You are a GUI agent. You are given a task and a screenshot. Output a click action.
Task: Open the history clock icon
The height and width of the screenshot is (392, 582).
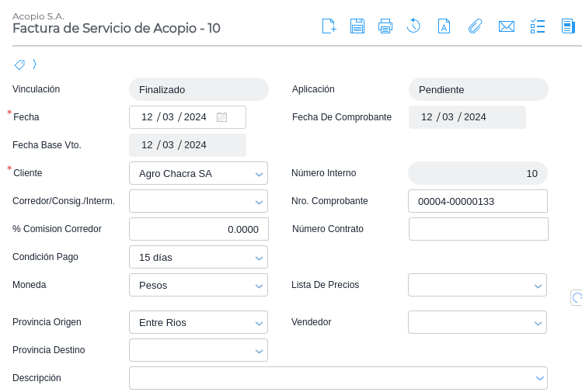413,26
